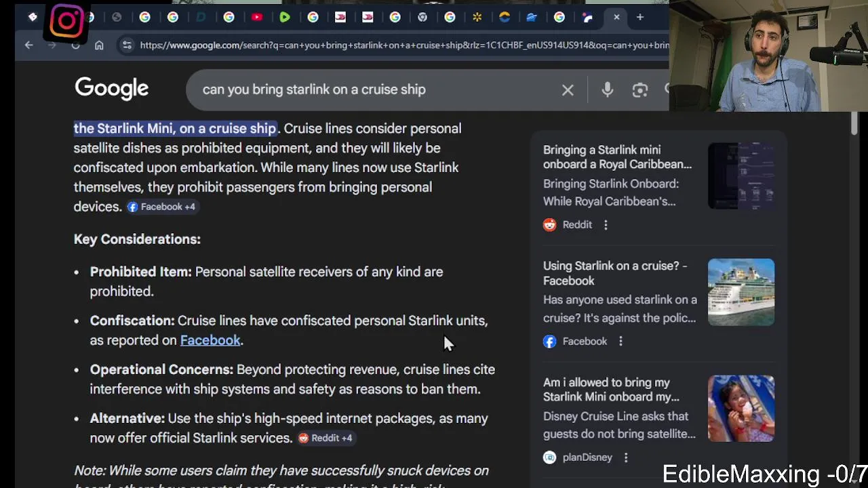The width and height of the screenshot is (868, 488).
Task: Follow the Facebook link in Confiscation bullet
Action: pos(210,340)
